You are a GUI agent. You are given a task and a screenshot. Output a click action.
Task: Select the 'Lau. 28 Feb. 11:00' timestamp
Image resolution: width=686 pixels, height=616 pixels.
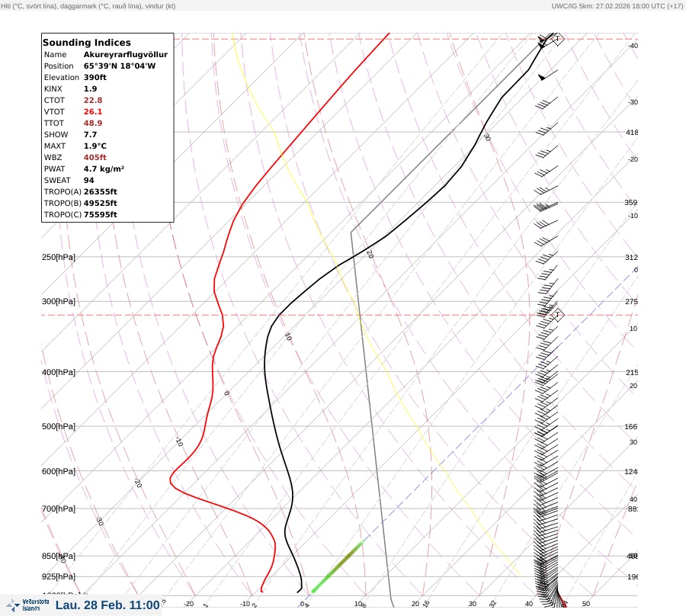107,605
